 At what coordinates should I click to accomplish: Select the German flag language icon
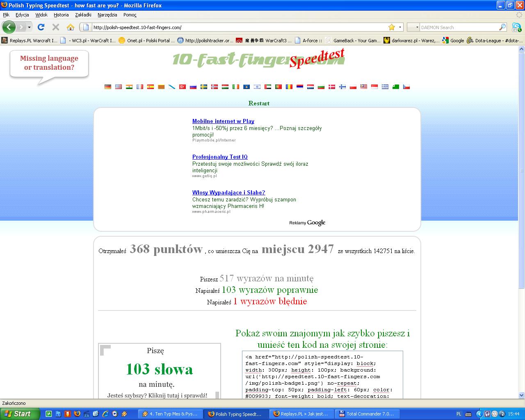(x=108, y=87)
